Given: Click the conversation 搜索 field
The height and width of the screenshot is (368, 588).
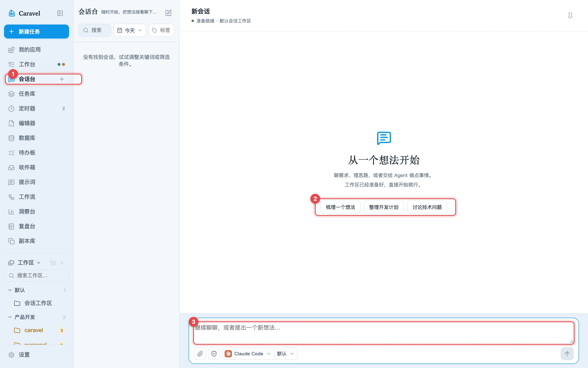Looking at the screenshot, I should pos(95,30).
